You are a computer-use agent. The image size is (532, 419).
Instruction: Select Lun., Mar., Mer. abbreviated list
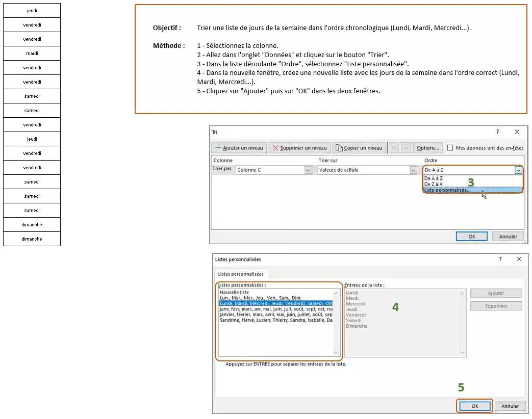[x=276, y=298]
